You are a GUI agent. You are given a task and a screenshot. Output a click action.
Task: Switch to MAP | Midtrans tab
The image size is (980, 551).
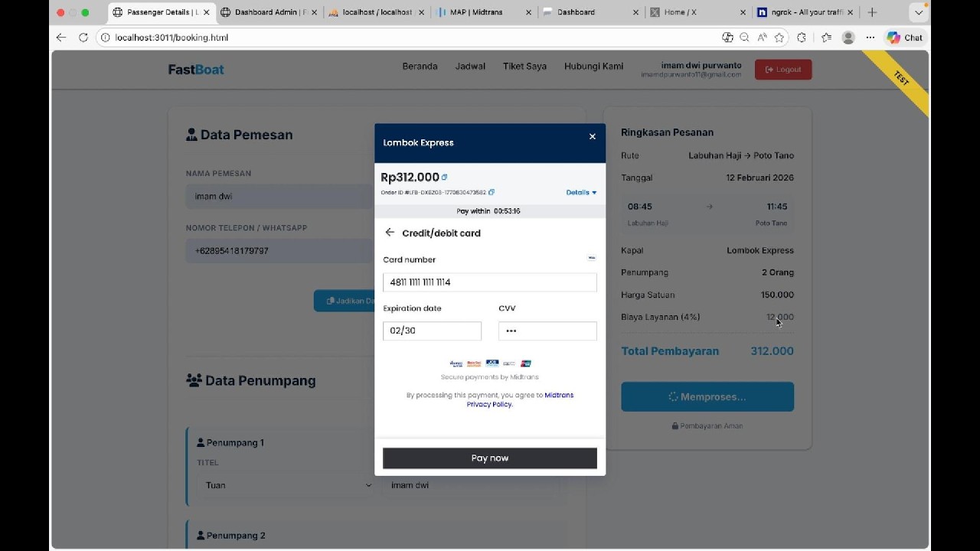point(482,12)
